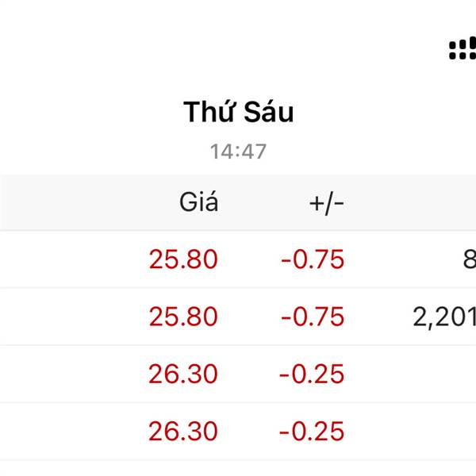Select the second row's 25.80 price

tap(183, 317)
